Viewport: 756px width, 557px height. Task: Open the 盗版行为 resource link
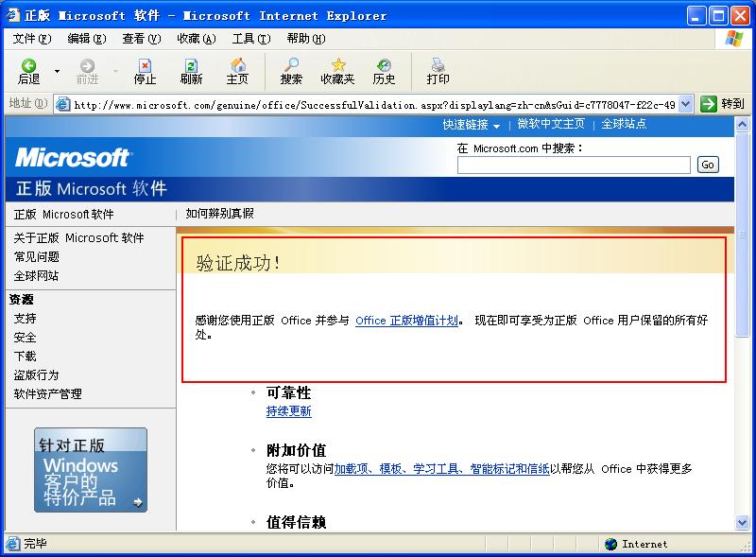pos(36,375)
